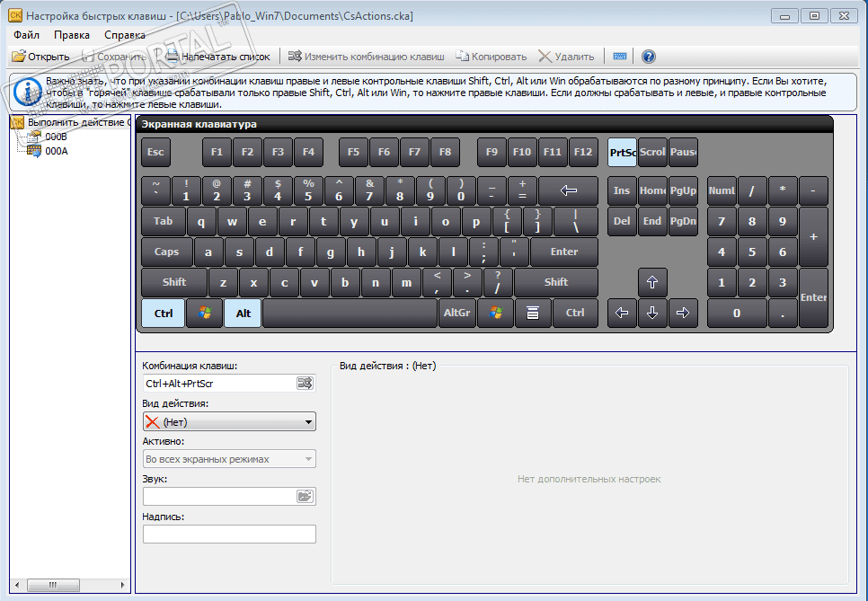Click the Pause key
868x601 pixels.
tap(683, 152)
